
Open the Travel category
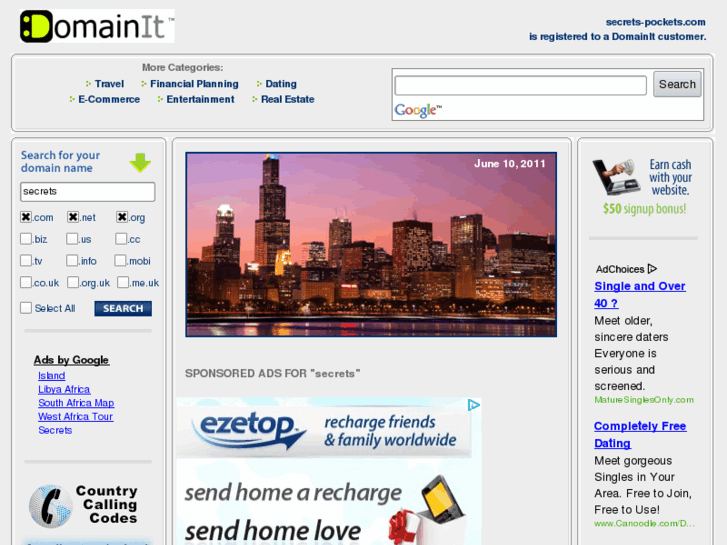(x=109, y=84)
